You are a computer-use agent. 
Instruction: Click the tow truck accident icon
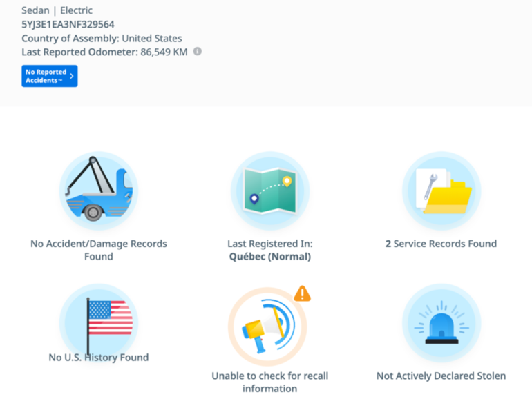(98, 191)
